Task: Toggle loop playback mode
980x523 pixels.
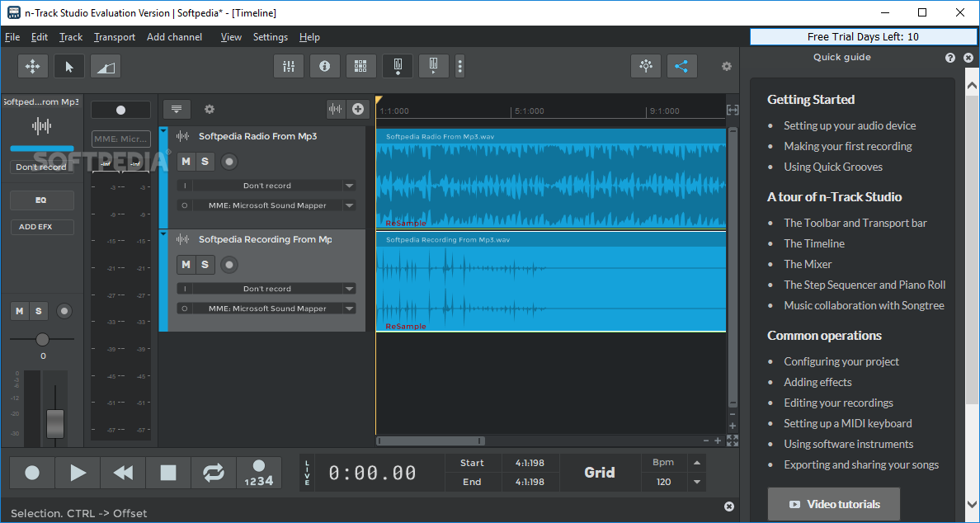Action: tap(213, 473)
